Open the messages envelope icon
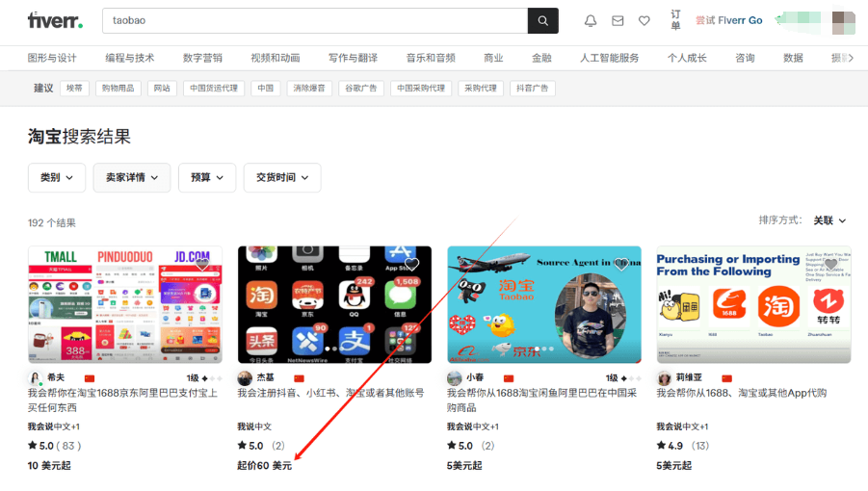The height and width of the screenshot is (491, 868). coord(618,20)
